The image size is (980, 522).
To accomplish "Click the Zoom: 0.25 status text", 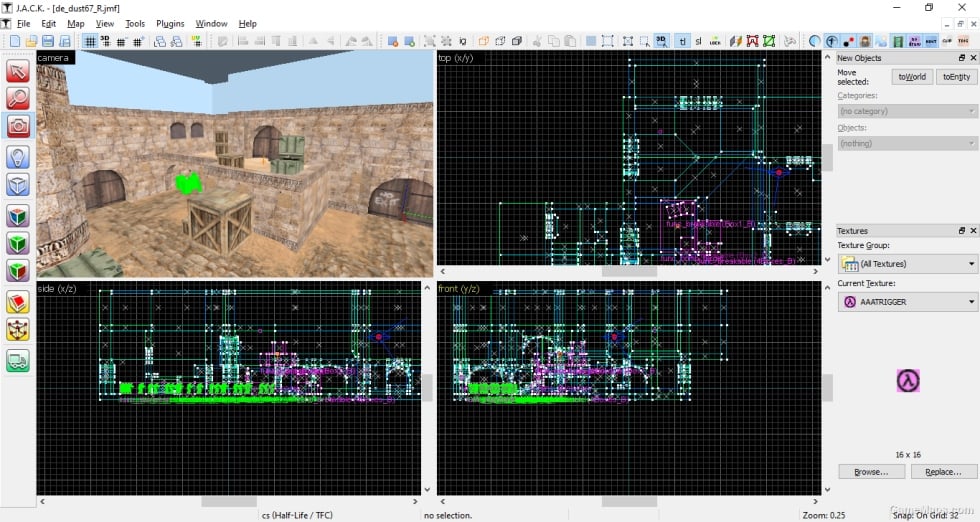I will click(824, 515).
